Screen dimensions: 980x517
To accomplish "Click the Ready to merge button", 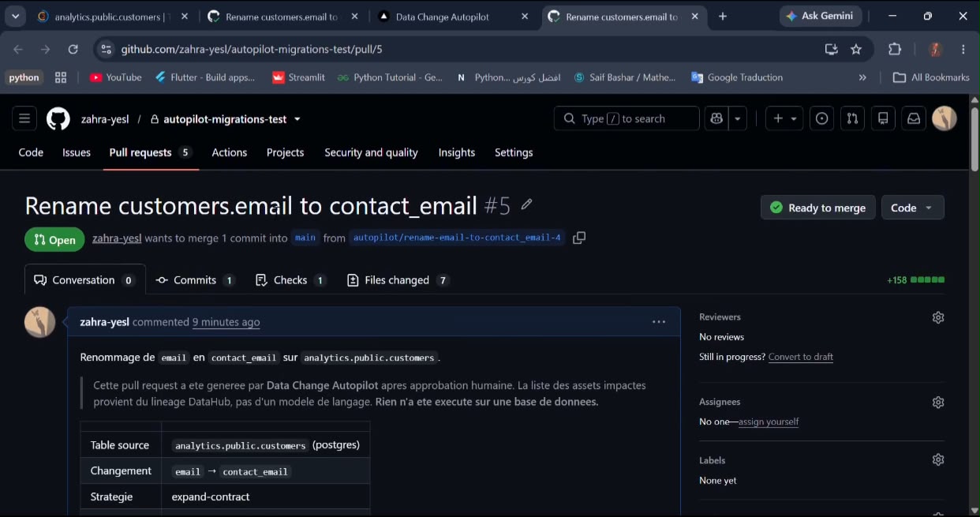I will tap(818, 208).
